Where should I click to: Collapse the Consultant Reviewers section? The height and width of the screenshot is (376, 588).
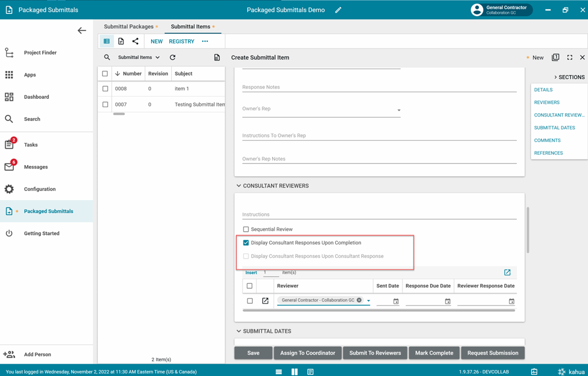pos(239,186)
